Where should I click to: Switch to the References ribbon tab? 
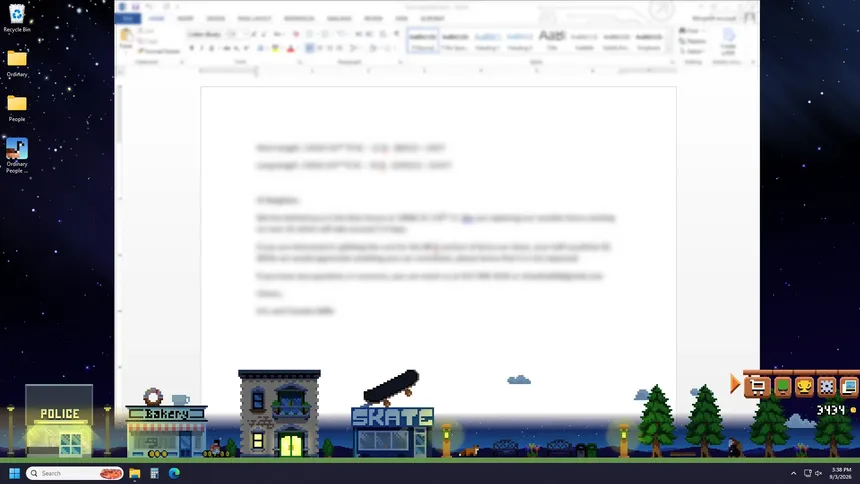[299, 18]
